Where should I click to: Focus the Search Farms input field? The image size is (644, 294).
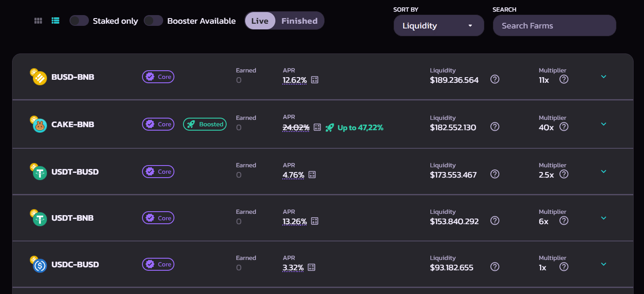[554, 26]
